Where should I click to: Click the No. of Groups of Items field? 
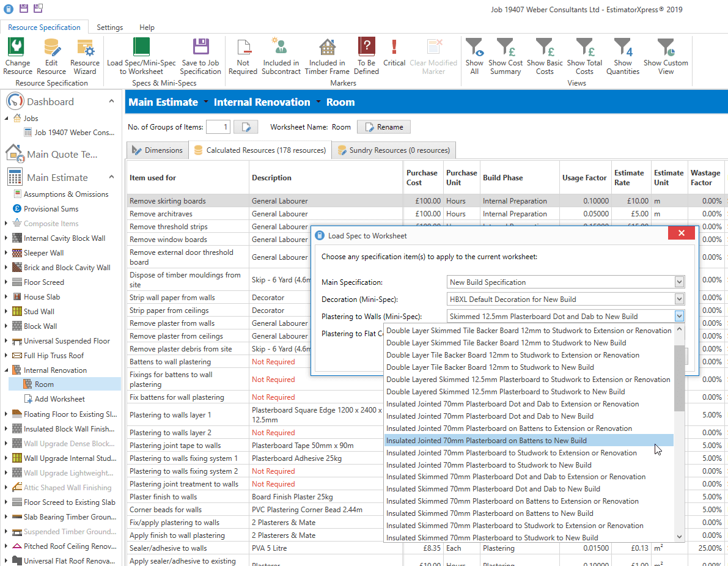coord(218,127)
